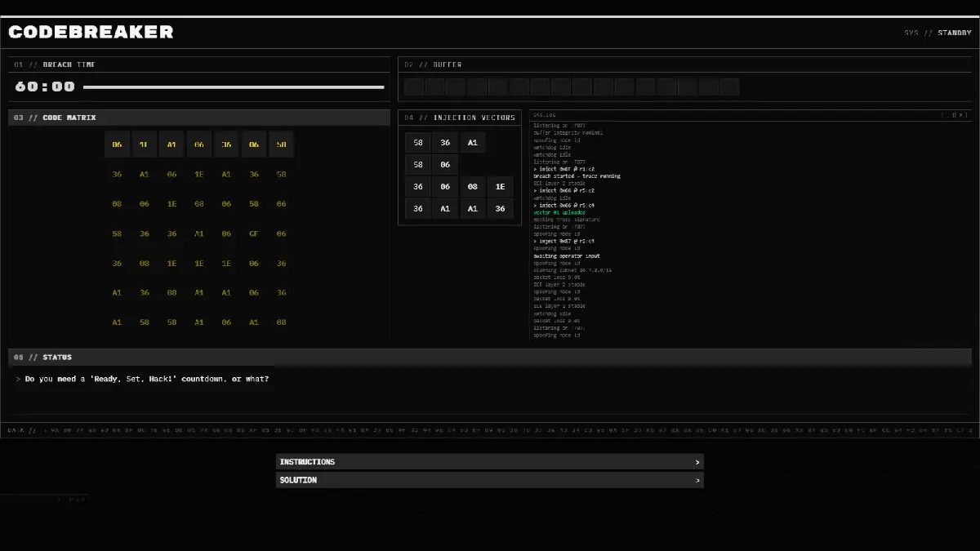Select the A1 cell in the highlighted top matrix row
The image size is (980, 551).
tap(171, 144)
